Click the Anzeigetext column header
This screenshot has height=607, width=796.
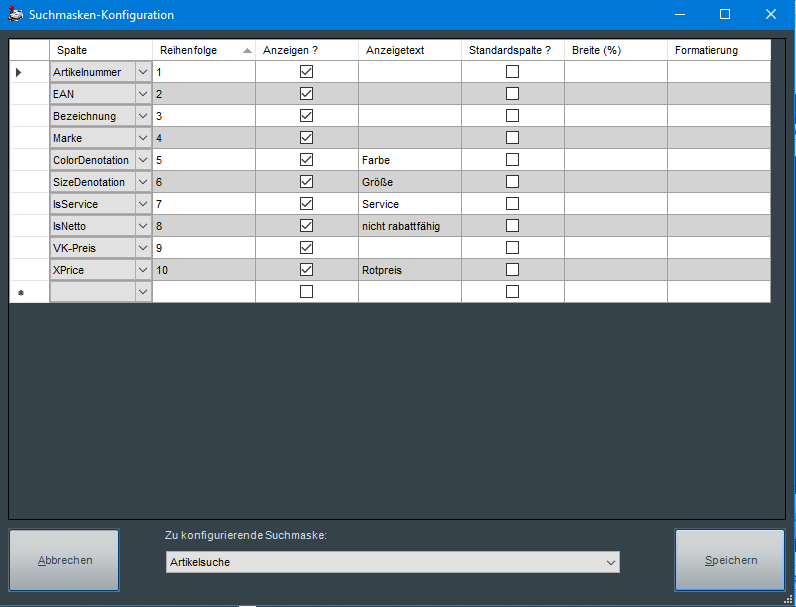click(x=409, y=50)
